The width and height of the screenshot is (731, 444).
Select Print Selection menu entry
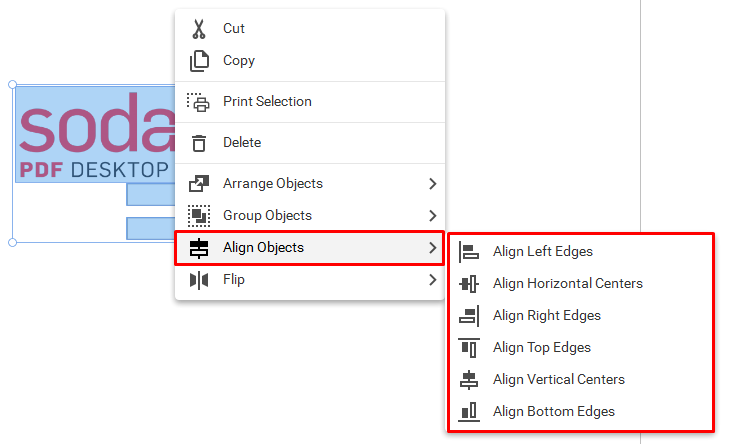click(310, 102)
